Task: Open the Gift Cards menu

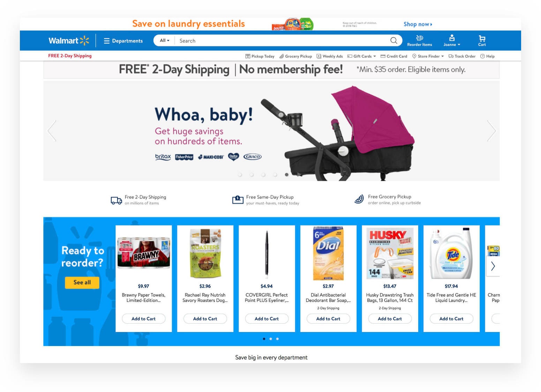Action: (x=362, y=56)
